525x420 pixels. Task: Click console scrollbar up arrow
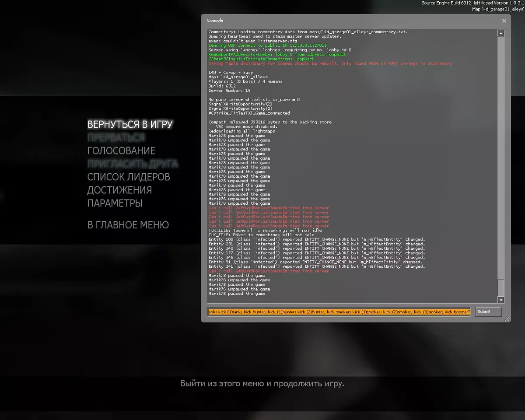(x=501, y=33)
